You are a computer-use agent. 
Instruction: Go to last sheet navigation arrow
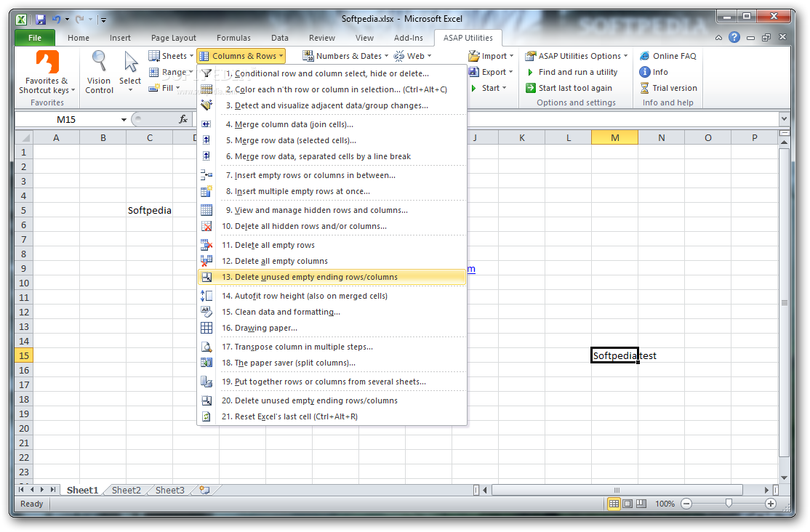pyautogui.click(x=52, y=489)
